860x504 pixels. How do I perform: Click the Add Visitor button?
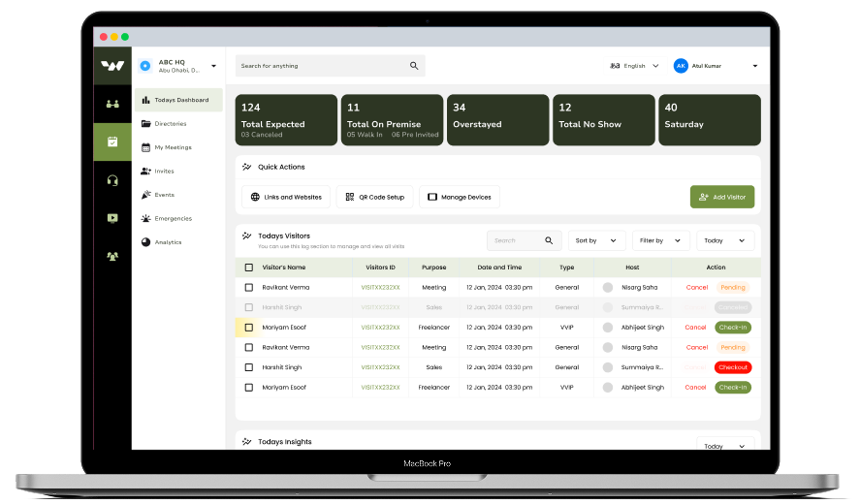pos(721,197)
